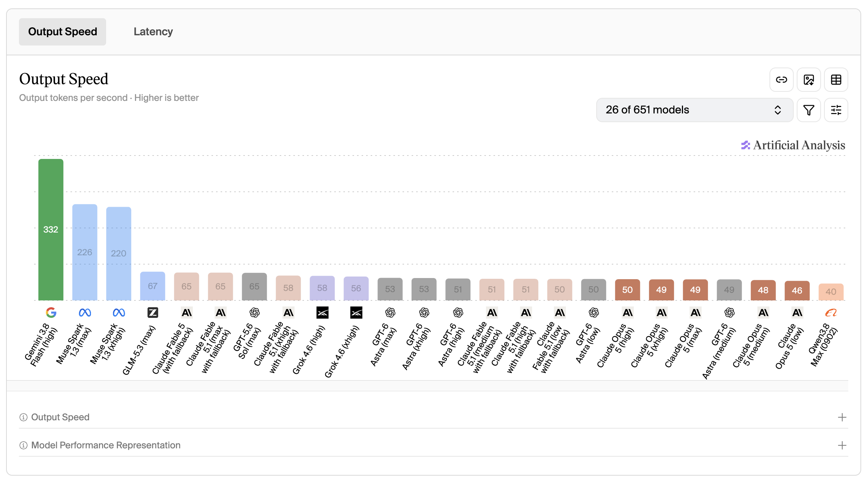
Task: Click the "Qwen3.8 Max (0902)" axis label
Action: (x=823, y=344)
